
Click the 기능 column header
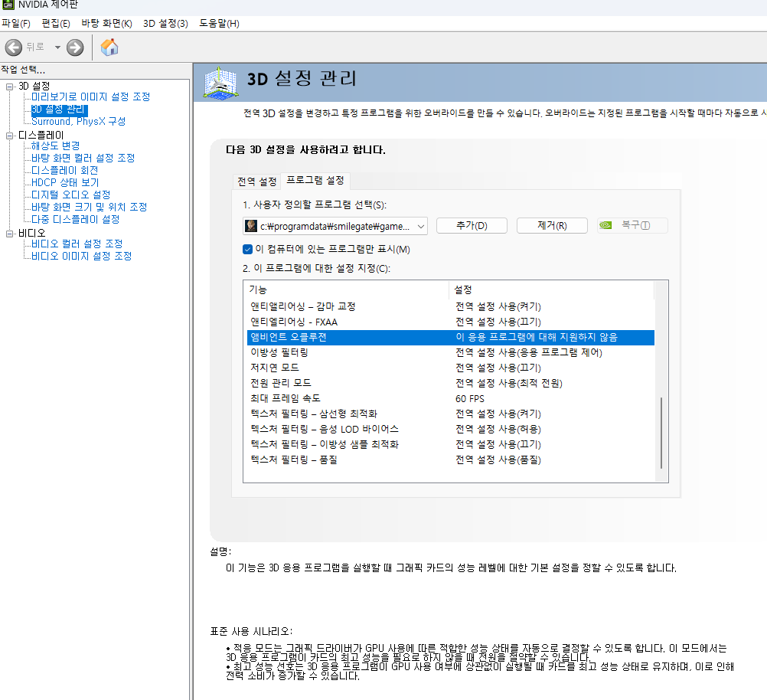346,289
